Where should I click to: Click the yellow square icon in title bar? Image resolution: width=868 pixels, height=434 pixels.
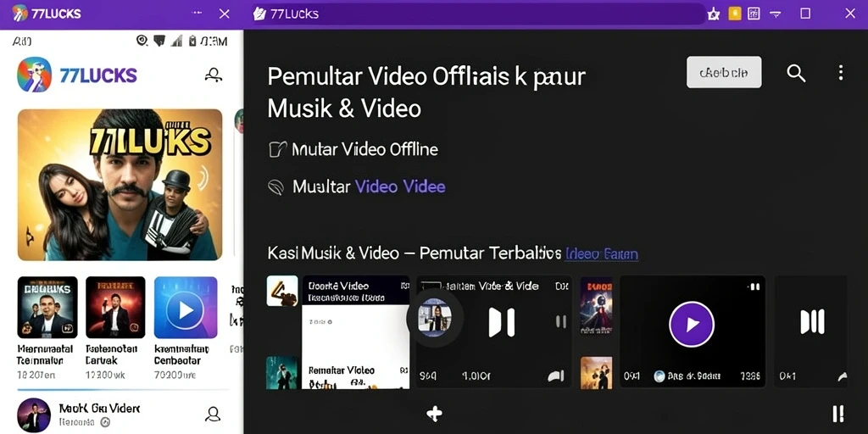pos(735,14)
